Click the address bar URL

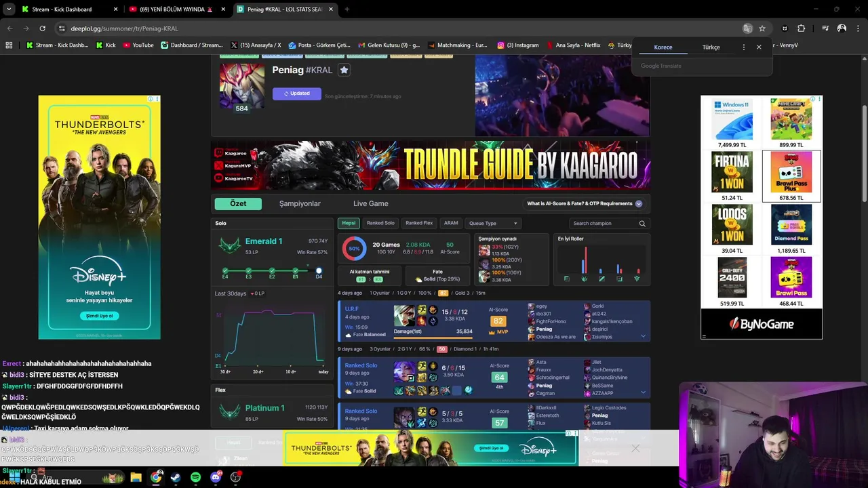click(x=124, y=28)
